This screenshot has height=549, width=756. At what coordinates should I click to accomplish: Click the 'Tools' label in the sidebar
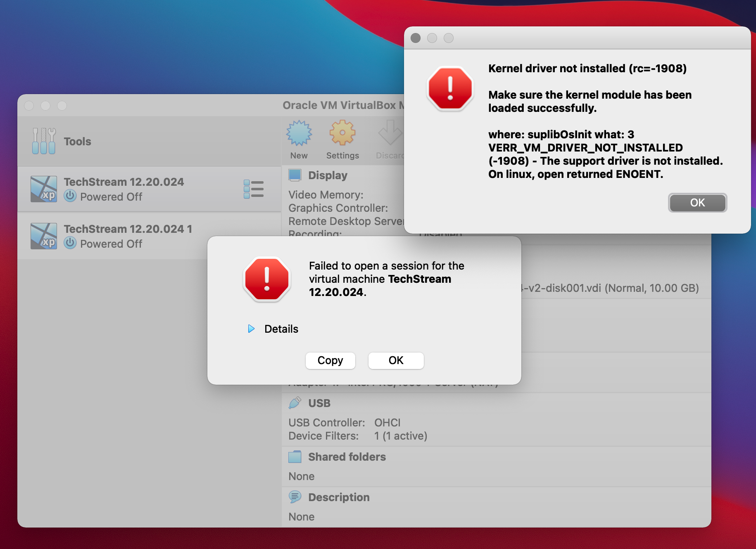(x=77, y=142)
